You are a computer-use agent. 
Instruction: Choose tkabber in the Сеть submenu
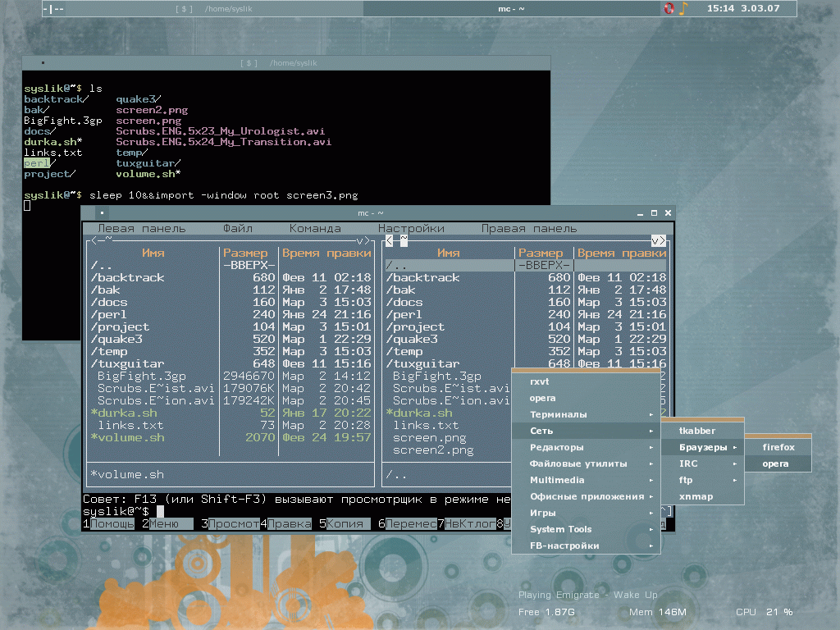coord(703,431)
